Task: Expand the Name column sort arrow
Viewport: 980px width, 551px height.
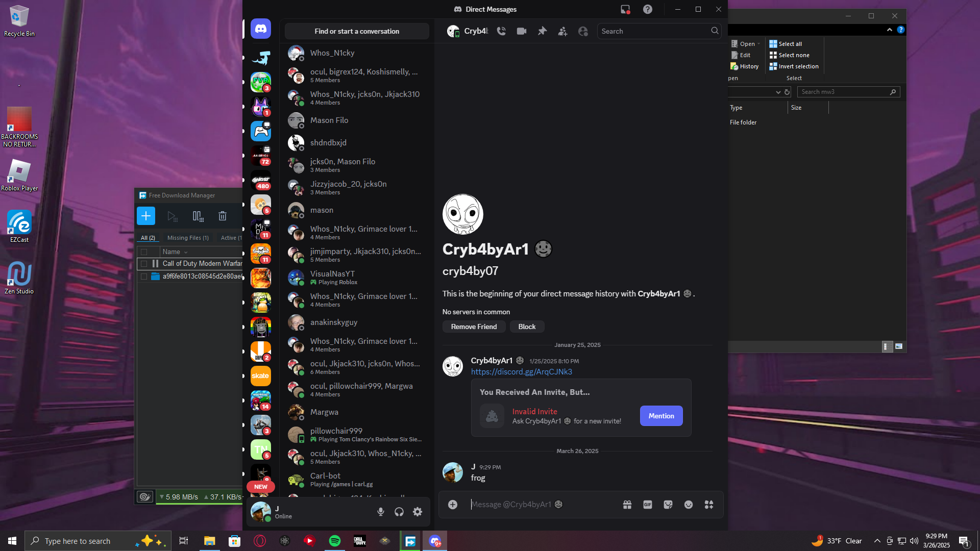Action: [186, 252]
